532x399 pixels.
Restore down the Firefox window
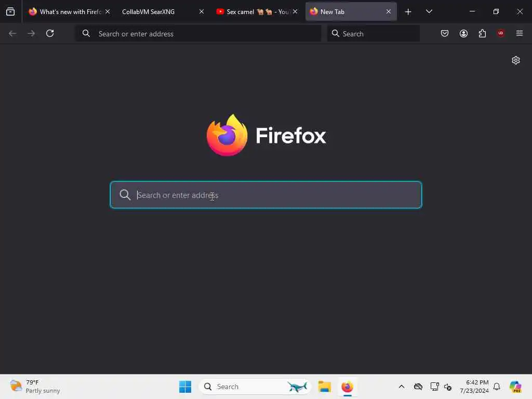click(x=496, y=11)
